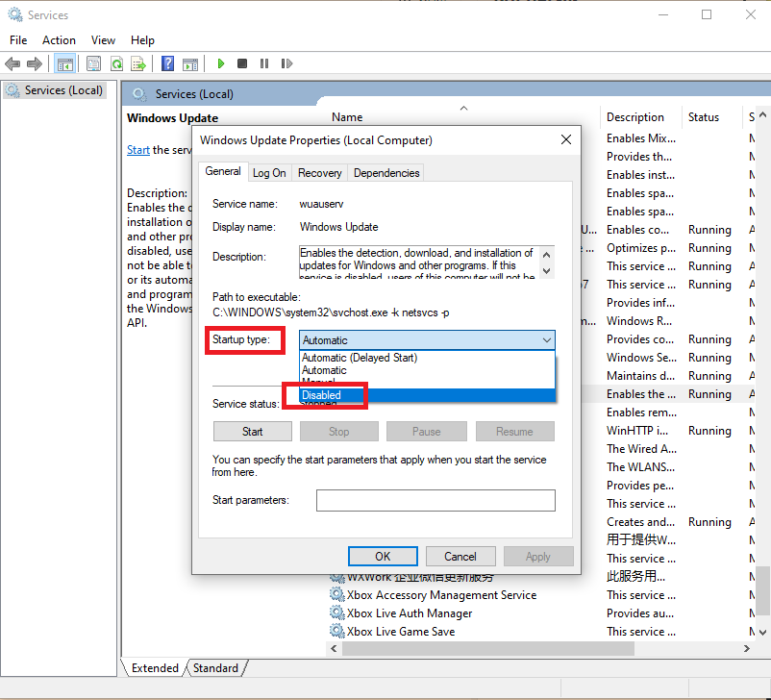The image size is (771, 700).
Task: Click 'Creates and...' description cell
Action: [x=640, y=521]
